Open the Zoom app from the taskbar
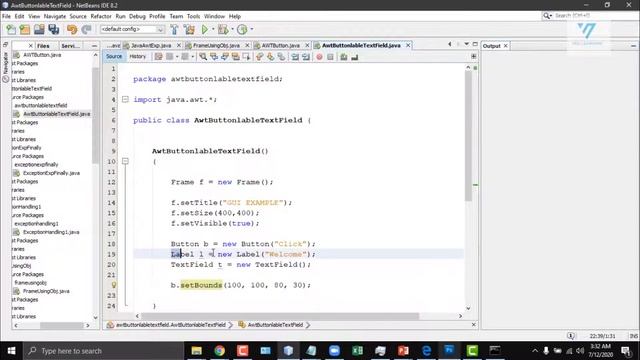This screenshot has width=640, height=360. pos(334,351)
